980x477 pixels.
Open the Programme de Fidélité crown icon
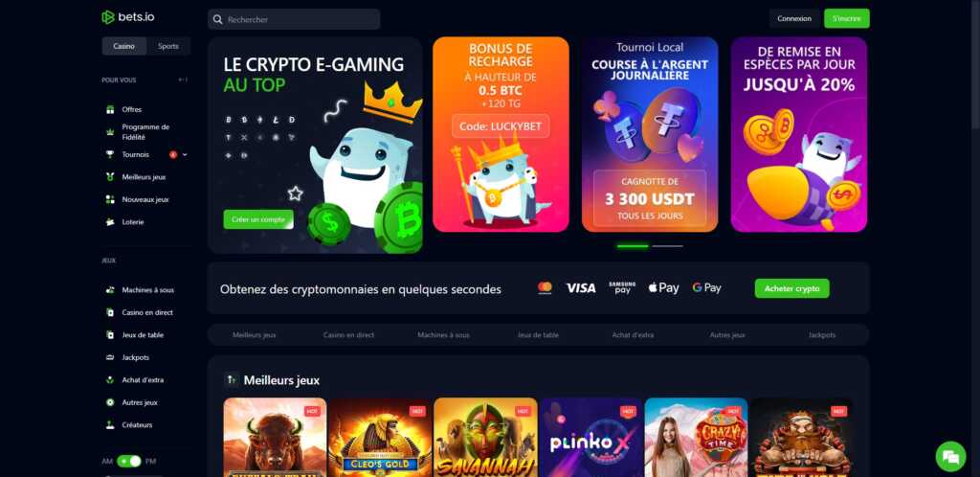(110, 132)
